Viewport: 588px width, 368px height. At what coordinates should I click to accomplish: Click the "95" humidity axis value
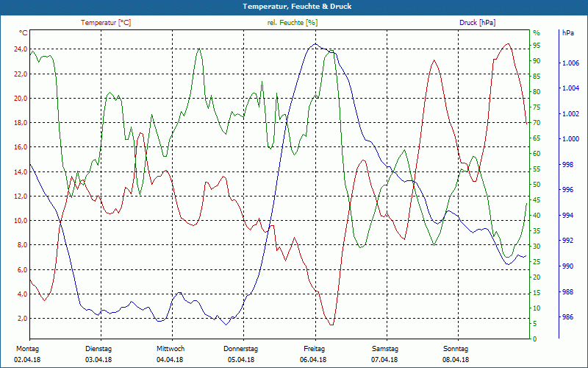[537, 46]
